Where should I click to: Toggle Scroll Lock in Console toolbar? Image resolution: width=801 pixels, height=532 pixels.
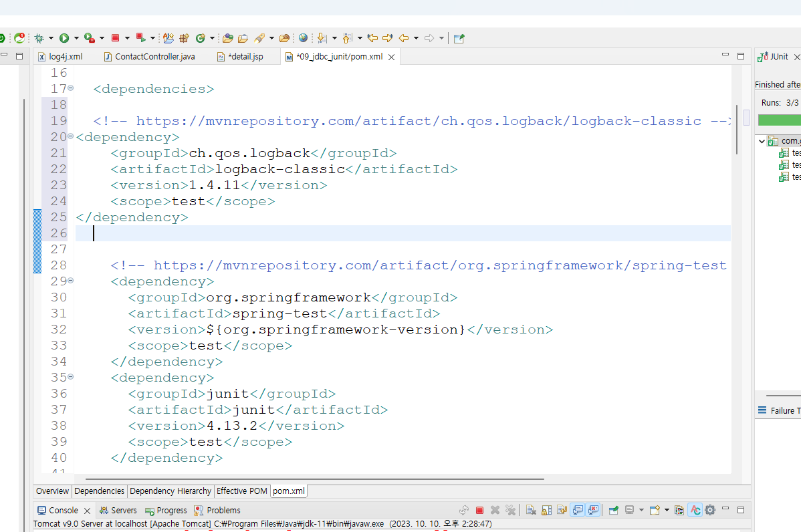point(547,510)
